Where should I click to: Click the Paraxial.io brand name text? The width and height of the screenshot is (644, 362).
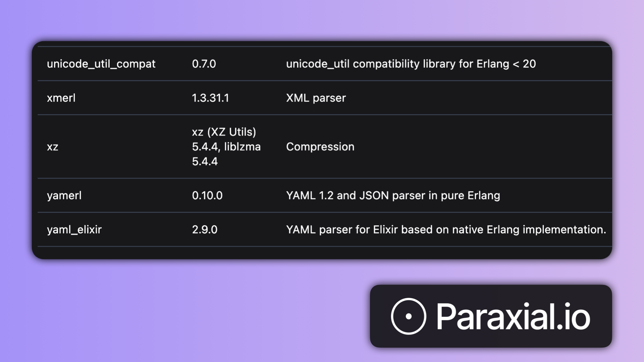(513, 316)
